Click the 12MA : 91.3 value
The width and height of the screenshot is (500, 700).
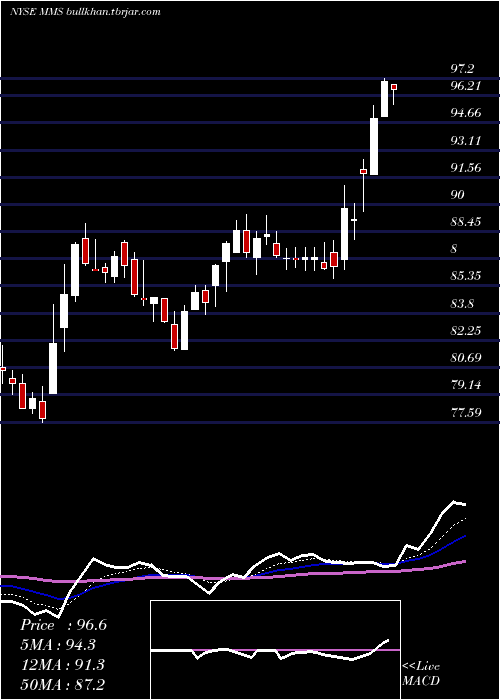pos(62,665)
